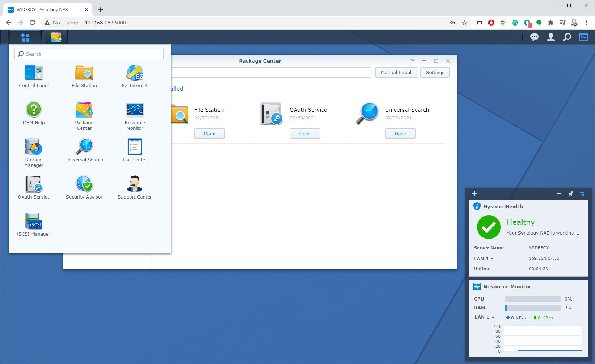595x364 pixels.
Task: Open EZ-Internet wizard icon
Action: click(x=135, y=76)
